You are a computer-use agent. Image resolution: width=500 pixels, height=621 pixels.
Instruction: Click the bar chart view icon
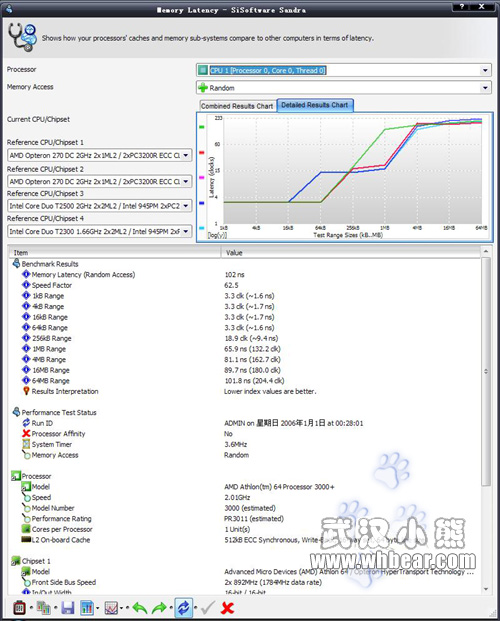[87, 608]
